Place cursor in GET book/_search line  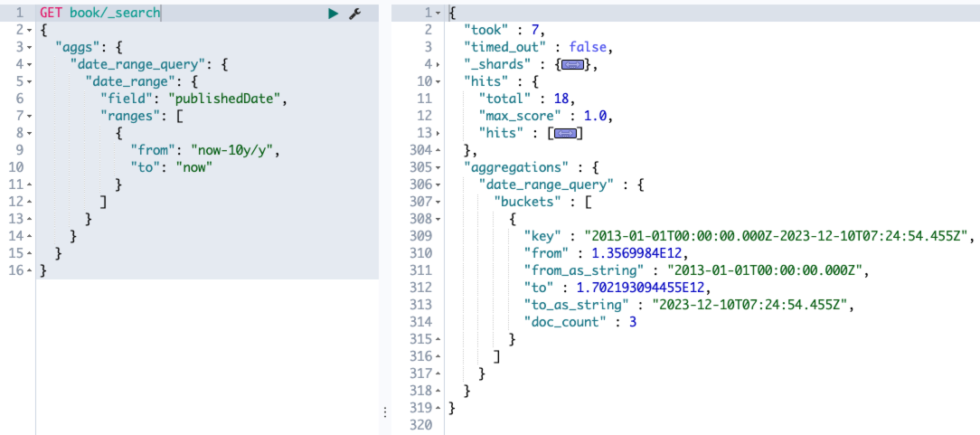[99, 14]
